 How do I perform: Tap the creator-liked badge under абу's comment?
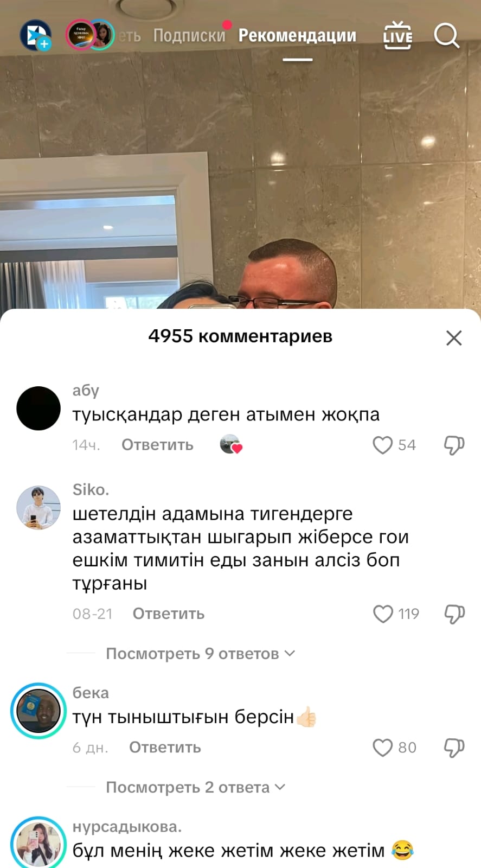click(x=231, y=444)
